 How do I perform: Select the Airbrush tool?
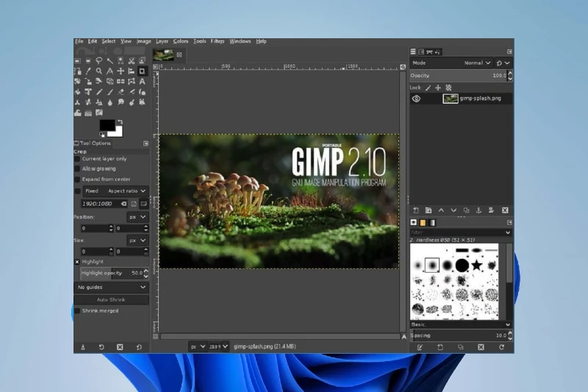click(x=132, y=92)
